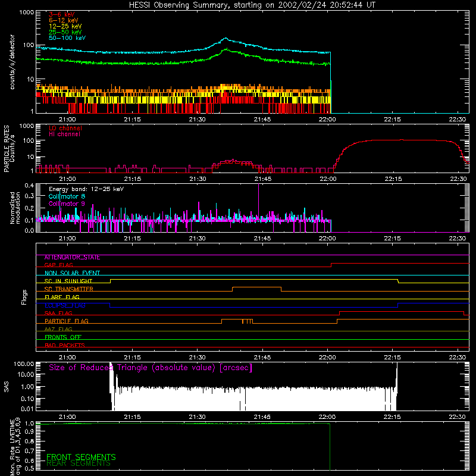The height and width of the screenshot is (476, 476).
Task: Click the Flags vertical axis label
Action: pyautogui.click(x=24, y=297)
